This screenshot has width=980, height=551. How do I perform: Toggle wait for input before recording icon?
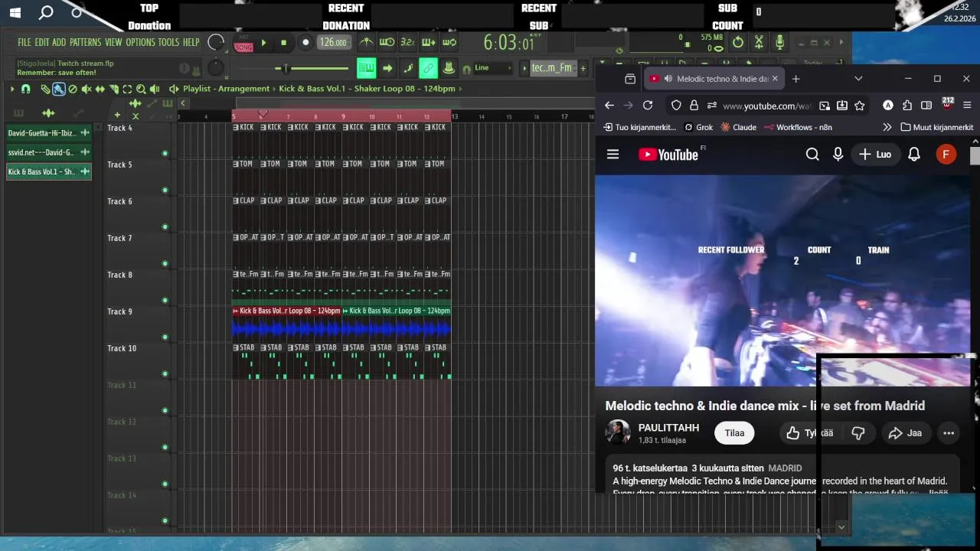click(x=387, y=43)
